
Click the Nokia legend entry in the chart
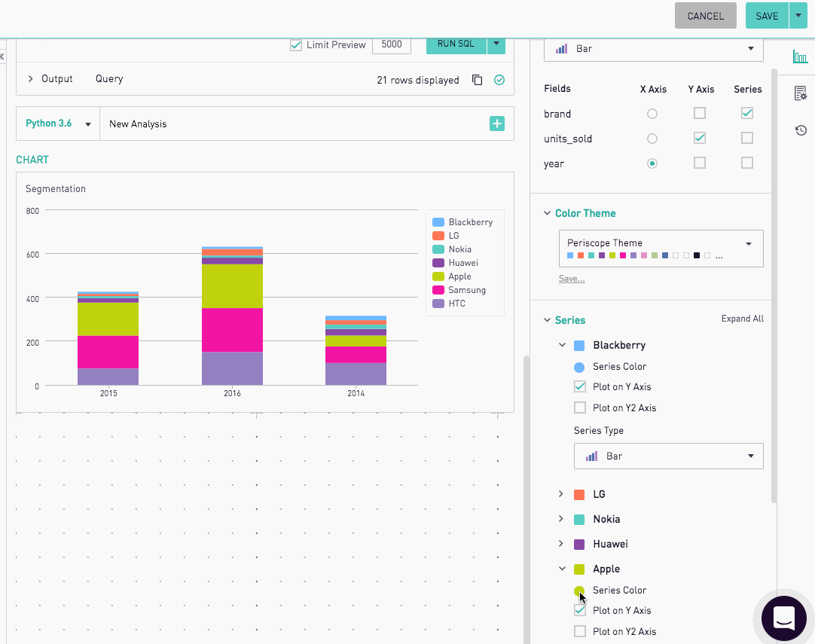(x=452, y=249)
